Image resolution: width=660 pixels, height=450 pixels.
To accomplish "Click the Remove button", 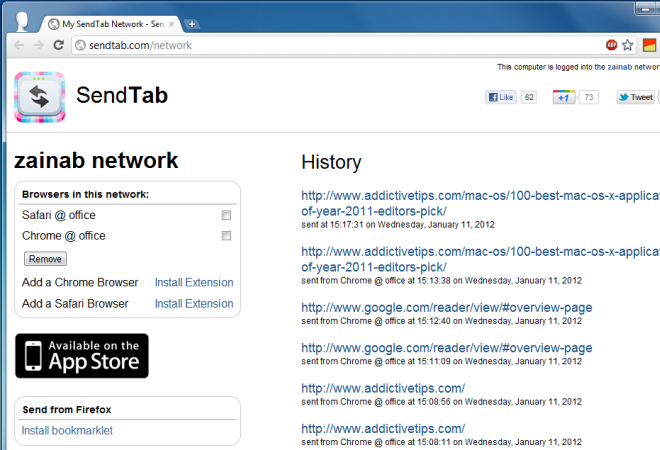I will pos(45,259).
